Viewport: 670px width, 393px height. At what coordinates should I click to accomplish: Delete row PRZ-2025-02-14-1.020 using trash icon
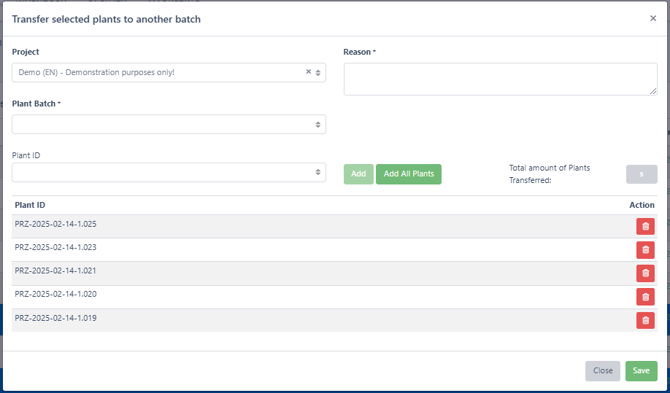pos(645,296)
